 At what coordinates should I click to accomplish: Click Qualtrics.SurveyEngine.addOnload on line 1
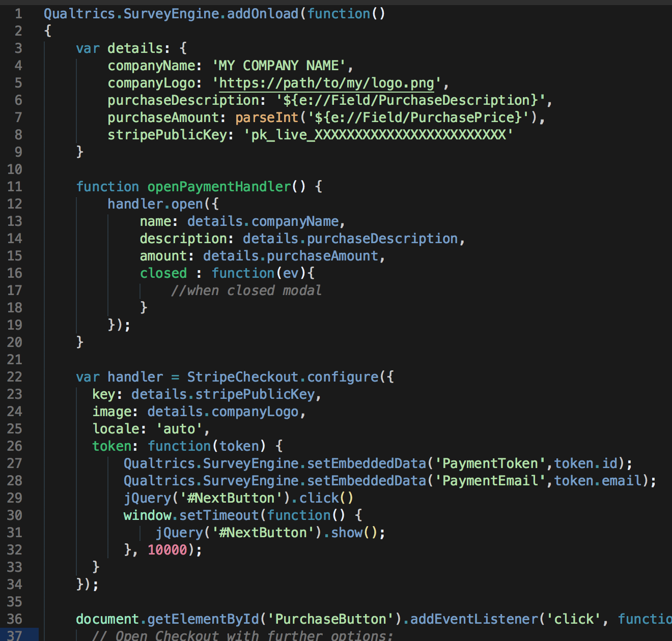pos(168,14)
